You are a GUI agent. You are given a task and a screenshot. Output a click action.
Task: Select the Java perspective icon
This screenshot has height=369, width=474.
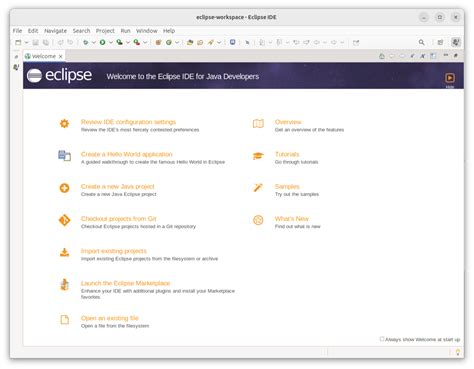click(456, 42)
